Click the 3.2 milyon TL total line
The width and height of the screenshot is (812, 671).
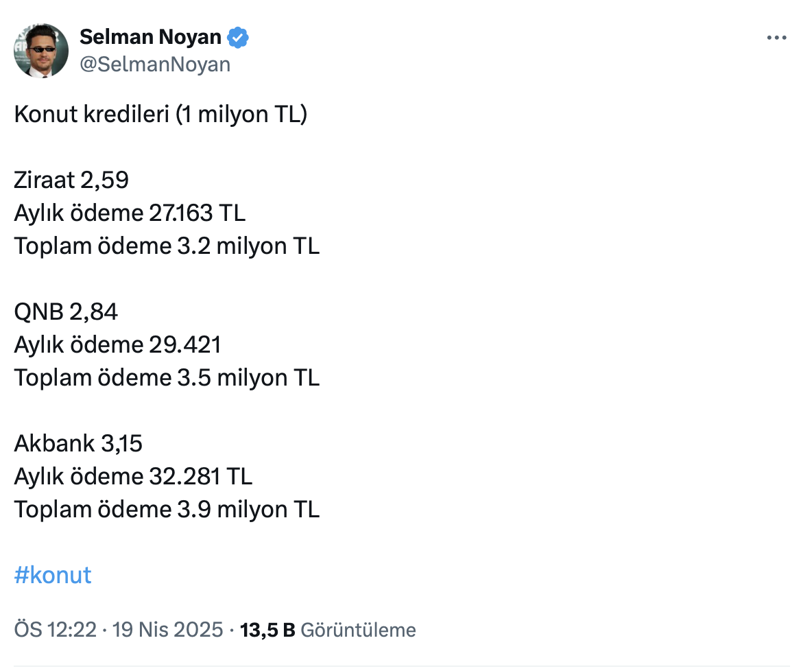[167, 246]
